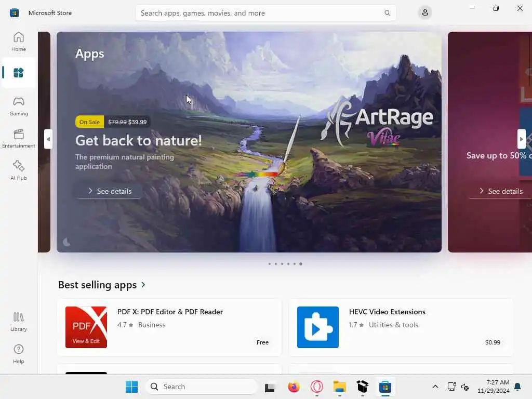Open the user account profile icon
The width and height of the screenshot is (532, 399).
pyautogui.click(x=425, y=13)
